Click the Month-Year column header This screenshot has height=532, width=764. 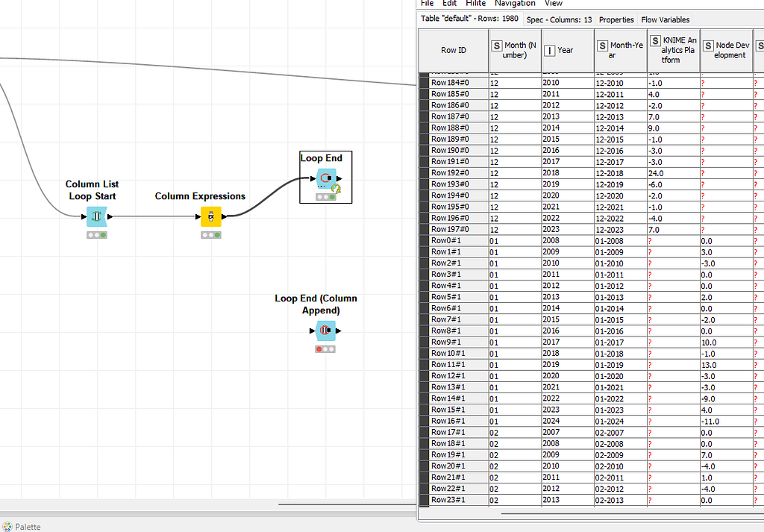coord(621,50)
